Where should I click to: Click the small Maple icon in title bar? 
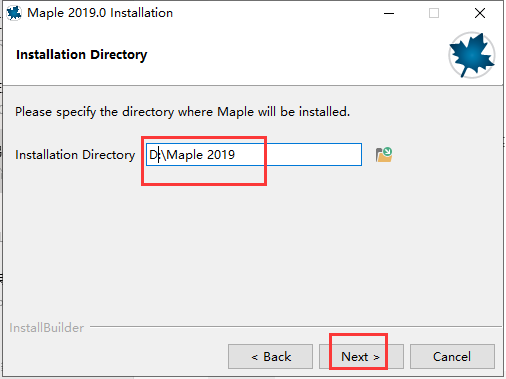[14, 13]
